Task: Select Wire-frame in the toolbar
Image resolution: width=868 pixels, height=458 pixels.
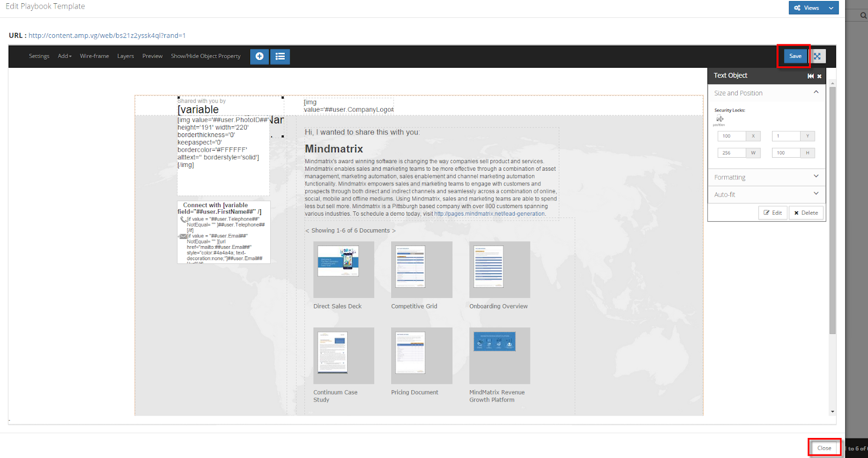Action: [94, 56]
